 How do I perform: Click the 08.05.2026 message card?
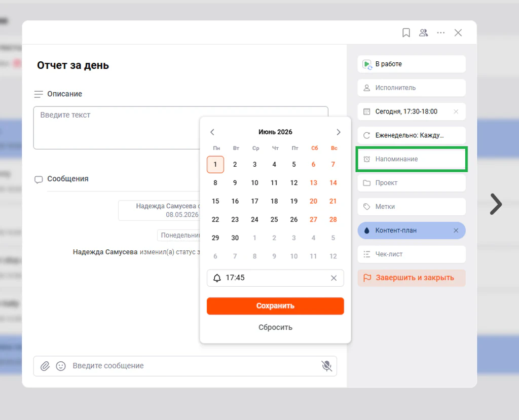click(x=159, y=210)
